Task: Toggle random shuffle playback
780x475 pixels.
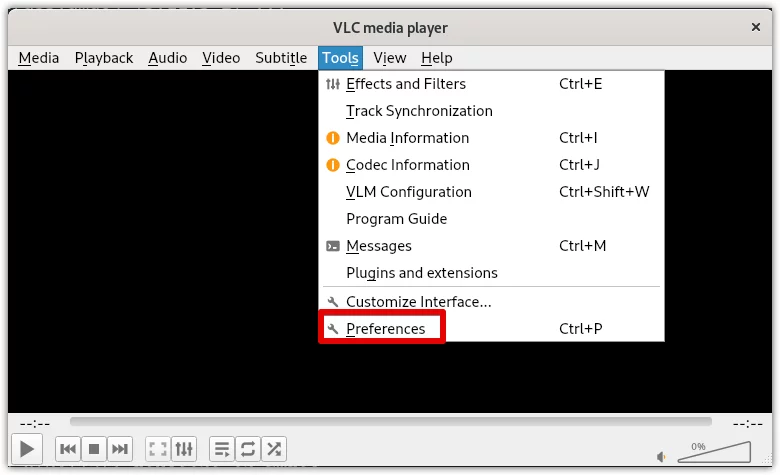Action: click(x=274, y=449)
